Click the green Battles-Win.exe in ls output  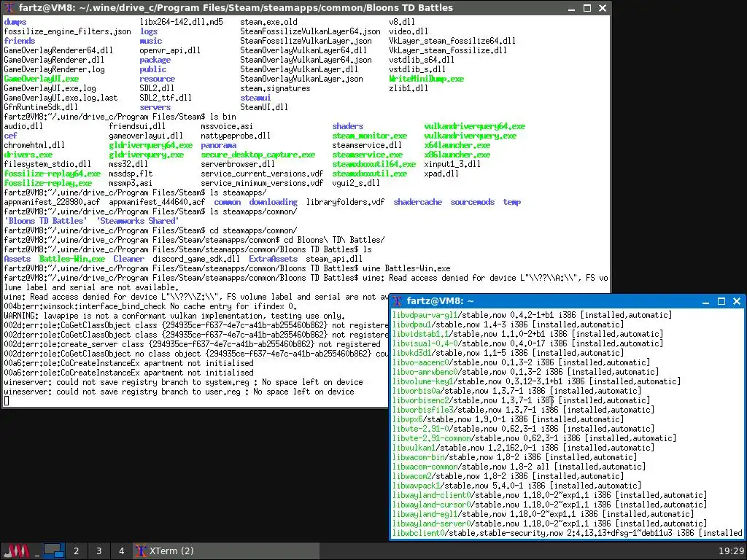point(72,259)
